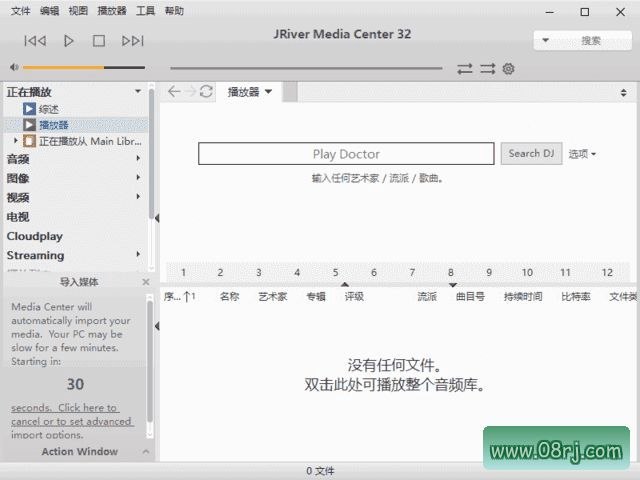This screenshot has height=480, width=640.
Task: Open the 播放器 menu in the menu bar
Action: click(112, 11)
